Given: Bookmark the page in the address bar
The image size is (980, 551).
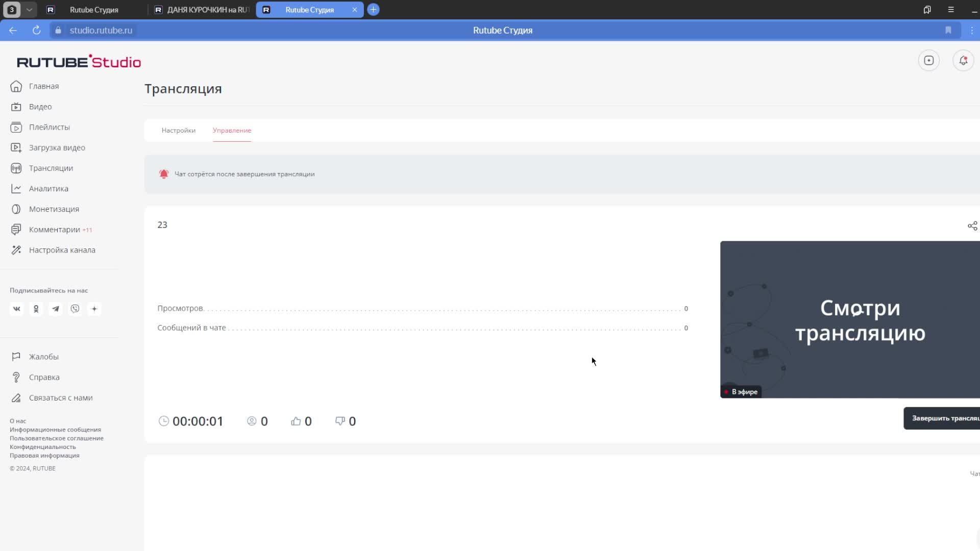Looking at the screenshot, I should pyautogui.click(x=948, y=30).
